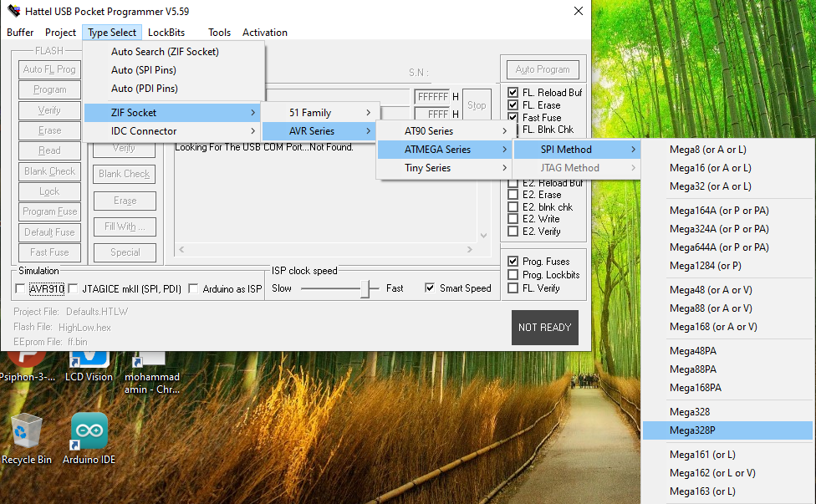Expand ZIF Socket submenu
This screenshot has width=816, height=504.
coord(172,112)
